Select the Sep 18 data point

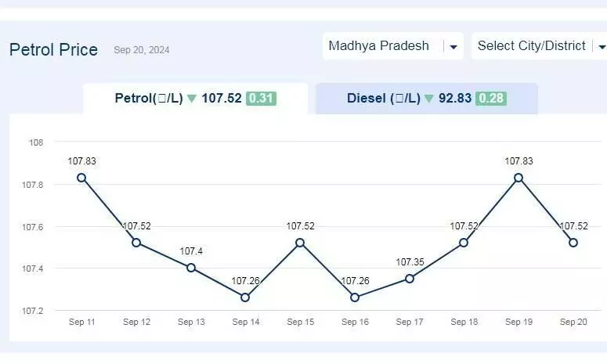pyautogui.click(x=464, y=243)
